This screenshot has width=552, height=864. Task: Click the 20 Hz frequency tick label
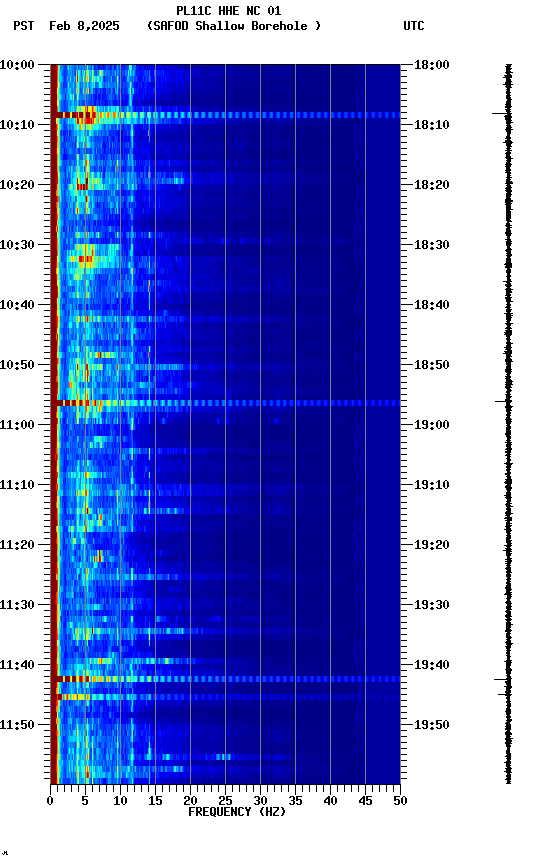point(190,801)
